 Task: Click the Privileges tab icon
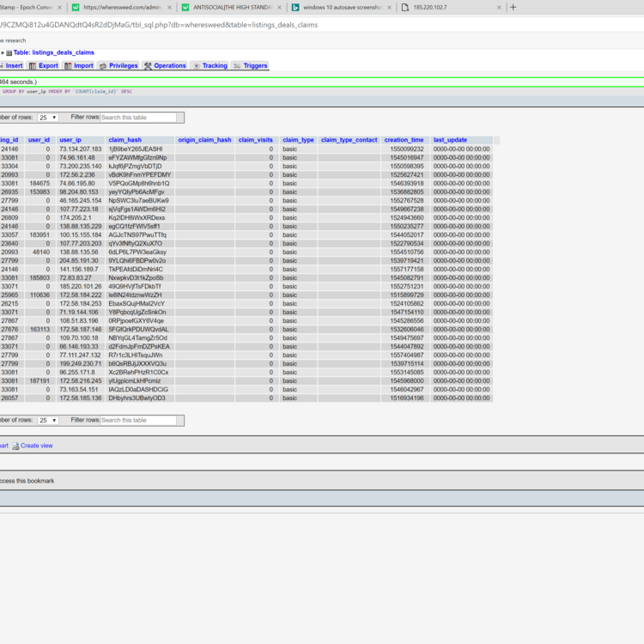click(x=103, y=65)
